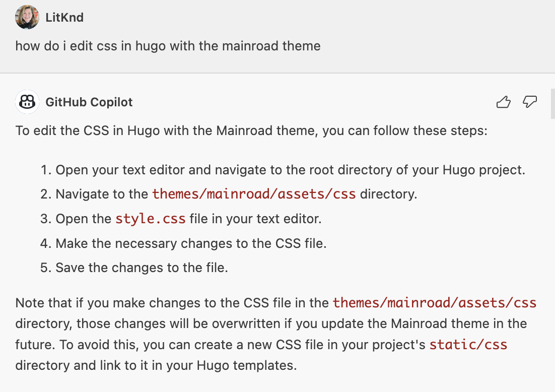Click the style.css inline code text
555x392 pixels.
(x=151, y=219)
